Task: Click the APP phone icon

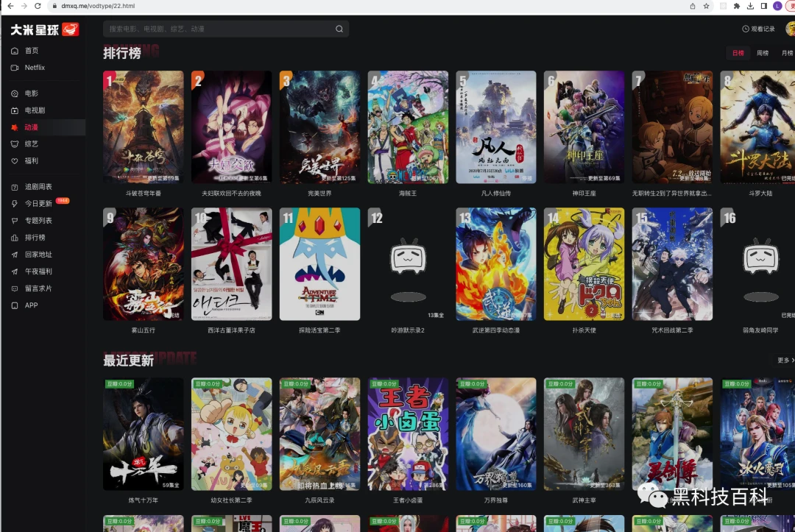Action: pyautogui.click(x=15, y=305)
